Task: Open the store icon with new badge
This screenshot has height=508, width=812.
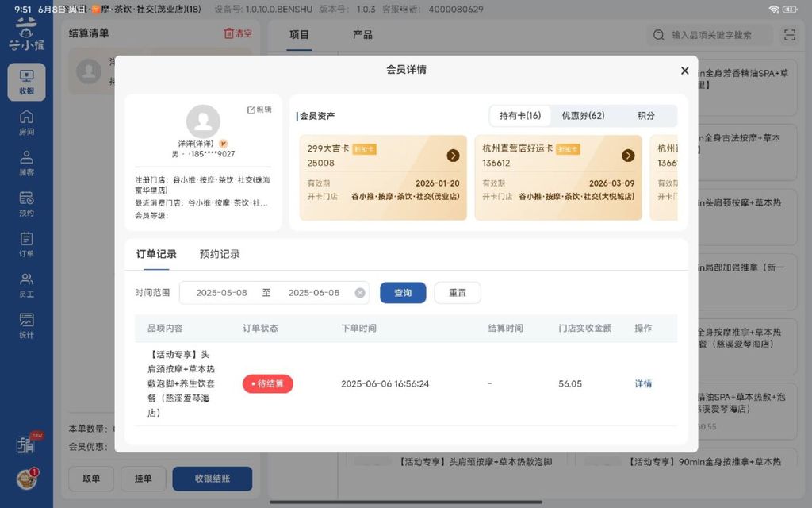Action: pyautogui.click(x=28, y=443)
